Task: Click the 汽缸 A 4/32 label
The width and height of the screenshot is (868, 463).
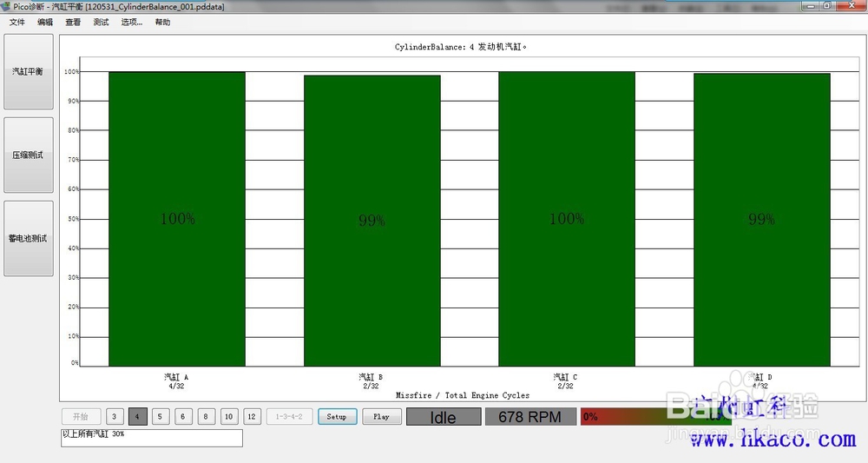Action: click(176, 381)
